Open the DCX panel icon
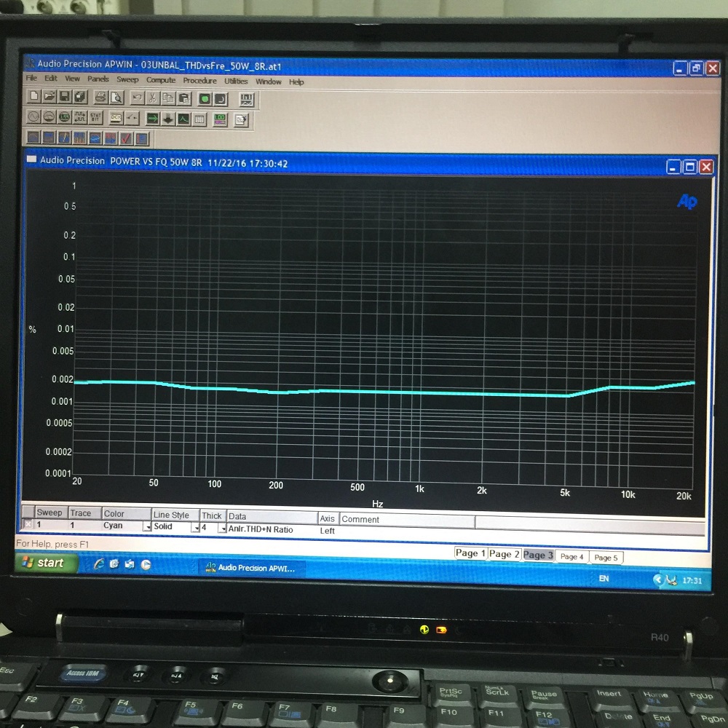Screen dimensions: 728x728 pos(116,118)
